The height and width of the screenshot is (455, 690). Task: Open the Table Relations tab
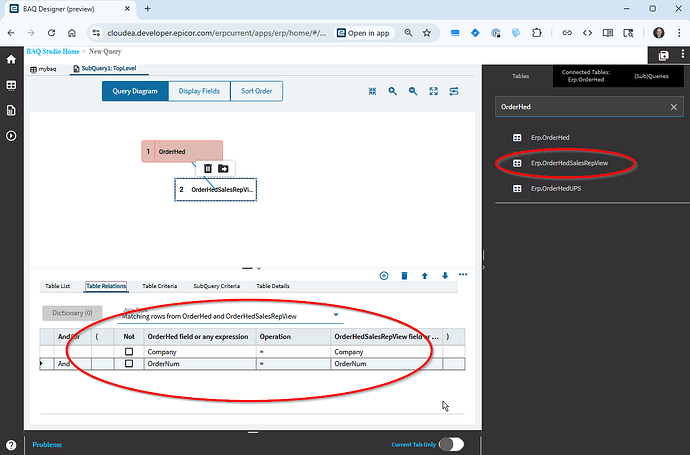(x=106, y=286)
